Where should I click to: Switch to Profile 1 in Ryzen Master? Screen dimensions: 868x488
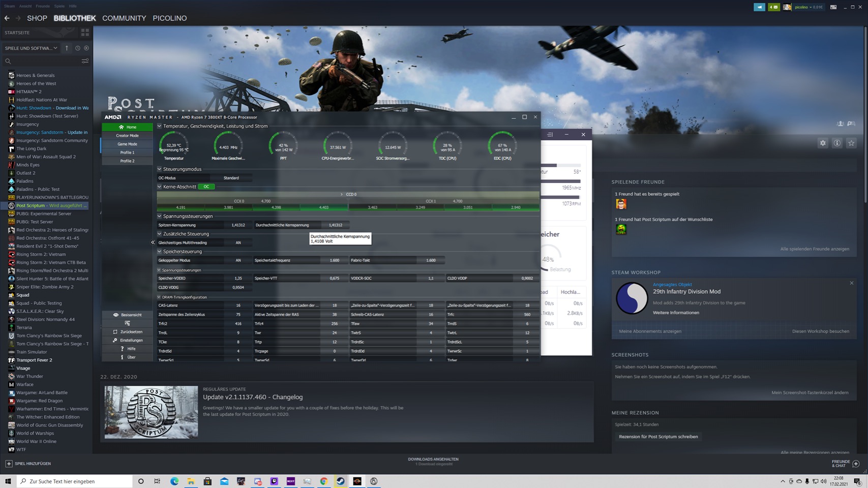point(127,152)
